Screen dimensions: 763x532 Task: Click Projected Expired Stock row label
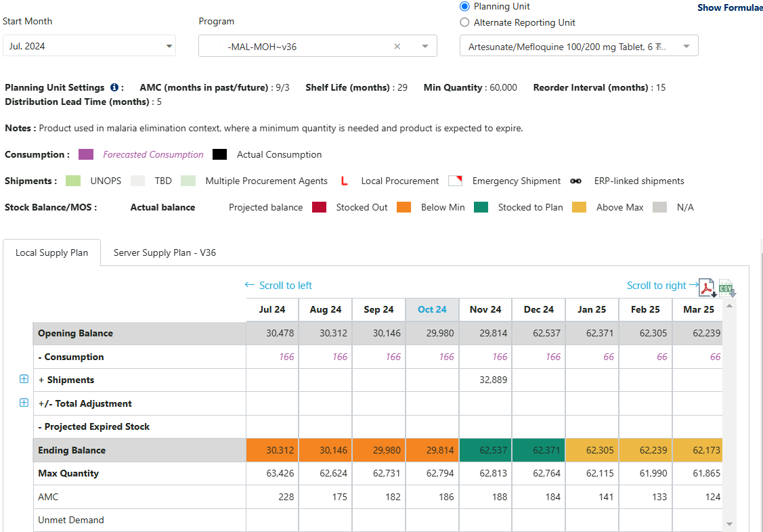(94, 426)
